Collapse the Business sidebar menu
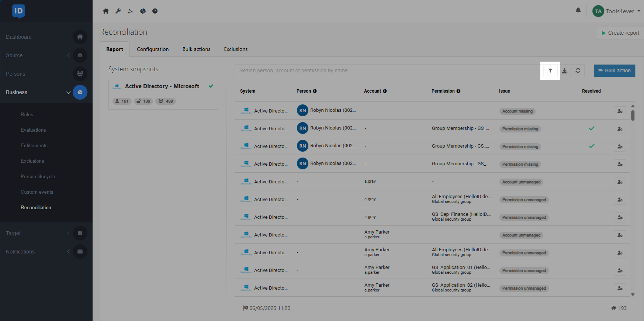Image resolution: width=644 pixels, height=321 pixels. coord(68,92)
